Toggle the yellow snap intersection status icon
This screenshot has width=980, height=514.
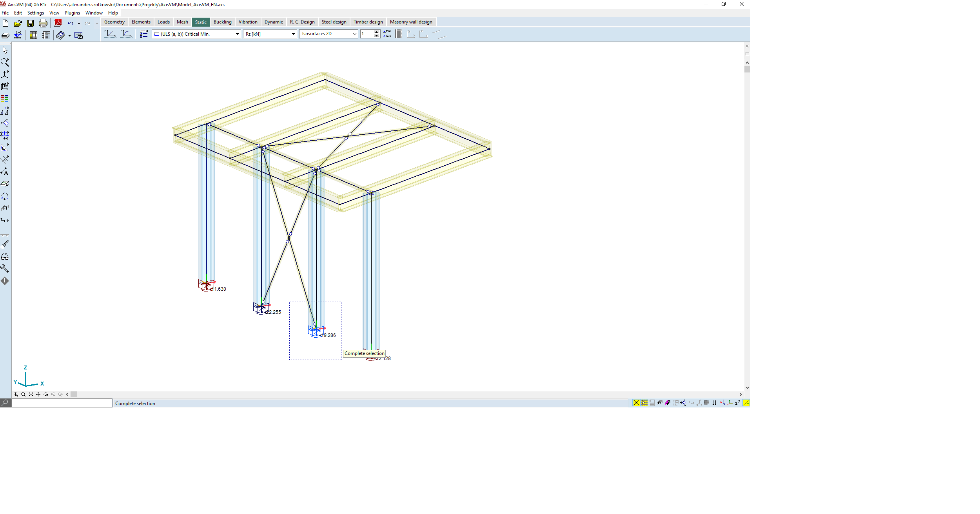point(636,403)
